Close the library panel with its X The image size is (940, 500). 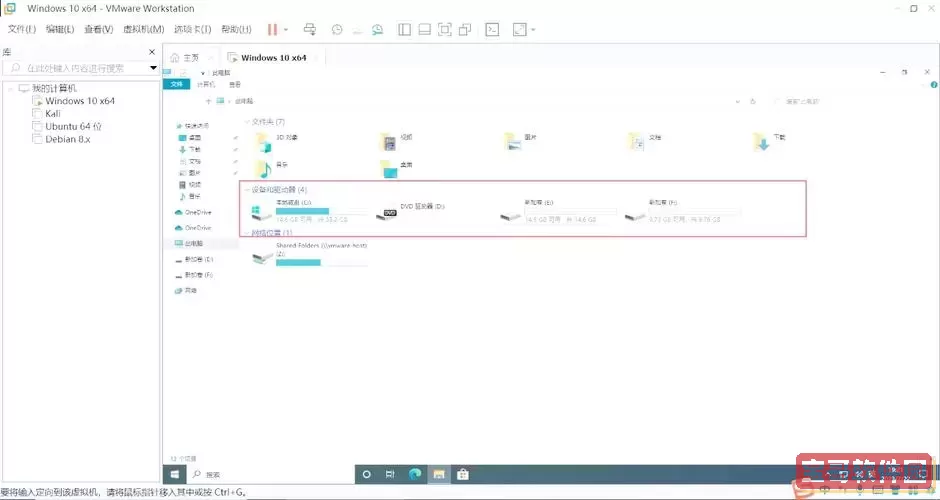coord(152,52)
